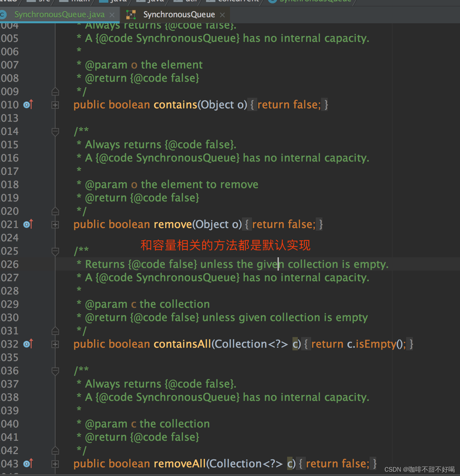460x476 pixels.
Task: Click '@return {@code false}' on line 008
Action: (142, 78)
